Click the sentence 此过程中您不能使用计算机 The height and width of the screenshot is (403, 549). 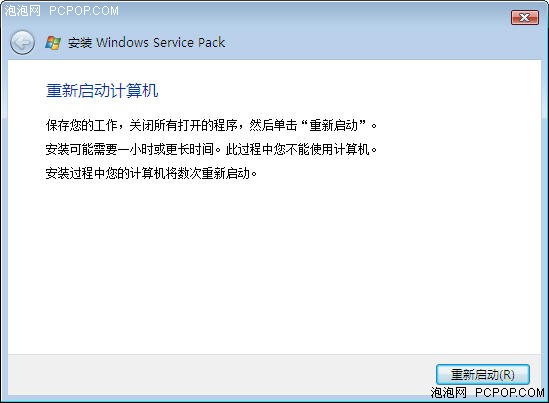click(x=301, y=150)
